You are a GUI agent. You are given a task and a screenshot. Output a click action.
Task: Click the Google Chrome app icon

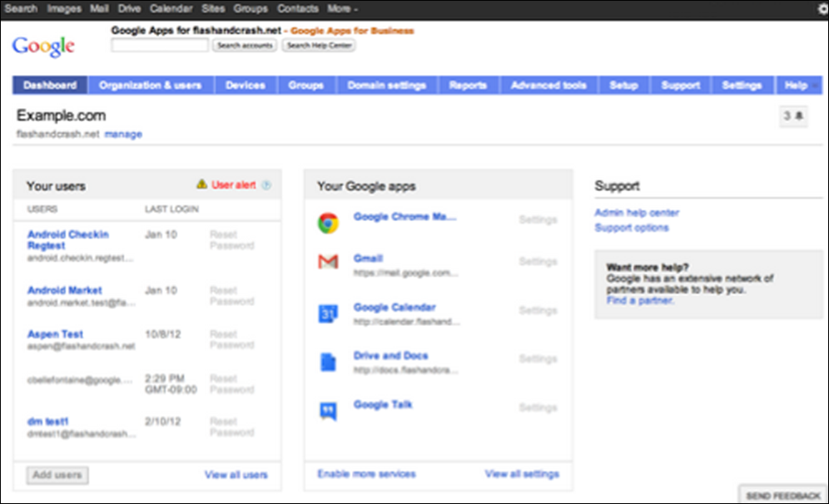click(x=328, y=223)
